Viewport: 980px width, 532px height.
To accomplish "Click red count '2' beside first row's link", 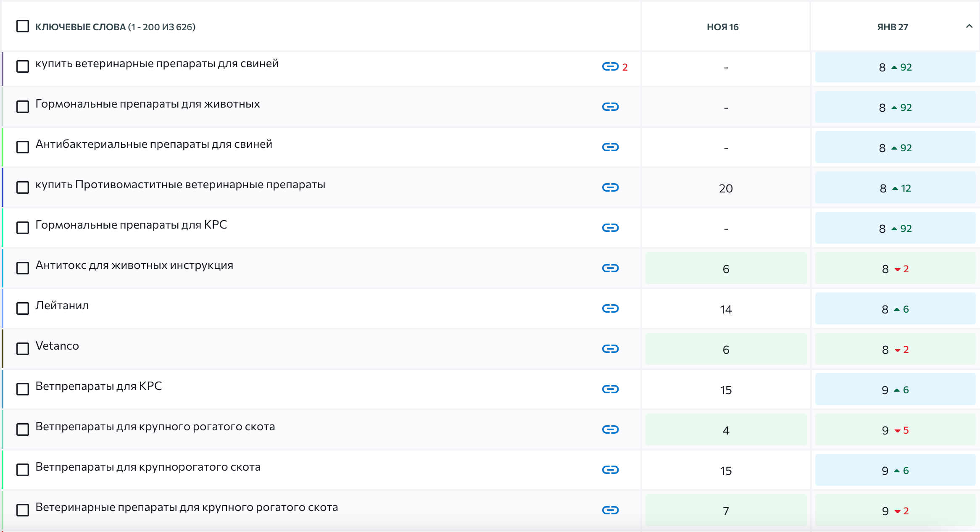I will 625,67.
